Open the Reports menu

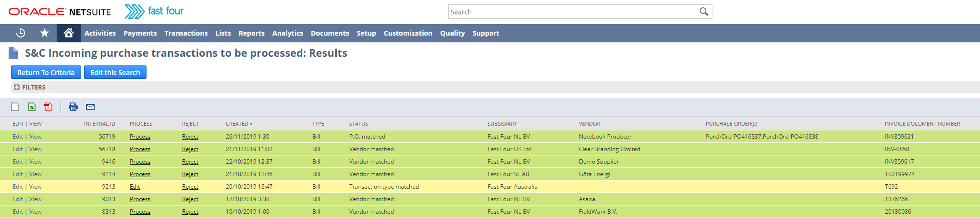tap(251, 33)
